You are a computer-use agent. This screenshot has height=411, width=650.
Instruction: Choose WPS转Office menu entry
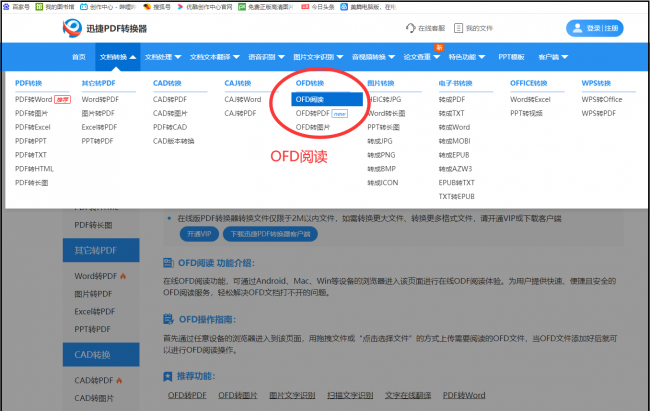602,100
